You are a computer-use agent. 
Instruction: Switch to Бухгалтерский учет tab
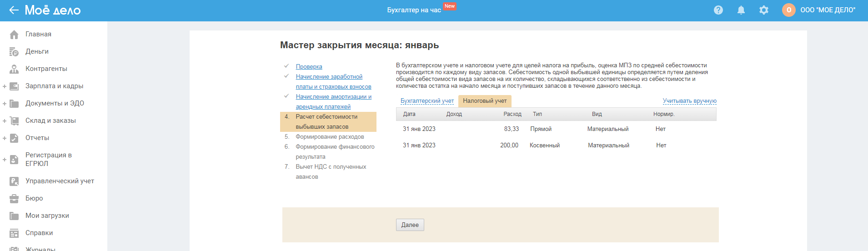click(427, 101)
